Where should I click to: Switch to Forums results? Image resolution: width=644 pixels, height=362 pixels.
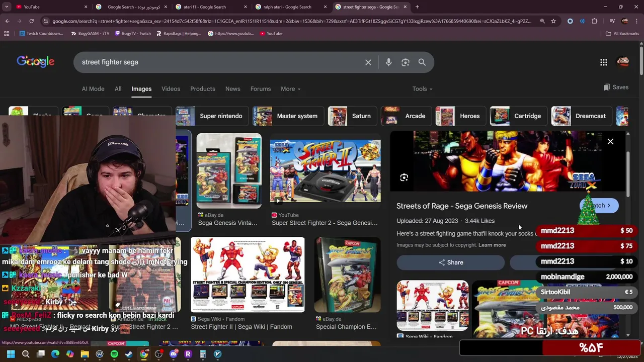click(261, 89)
